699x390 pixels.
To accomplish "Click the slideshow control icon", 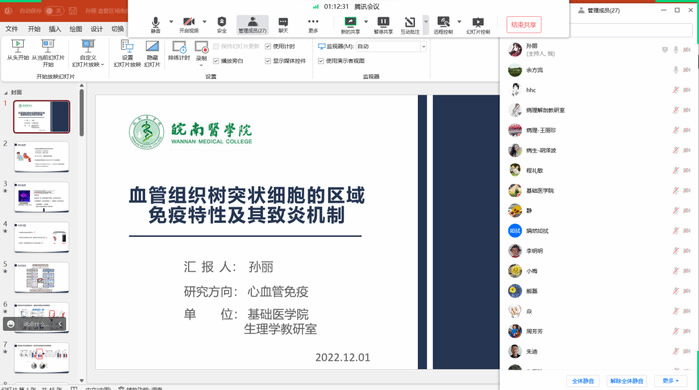I will (x=478, y=25).
